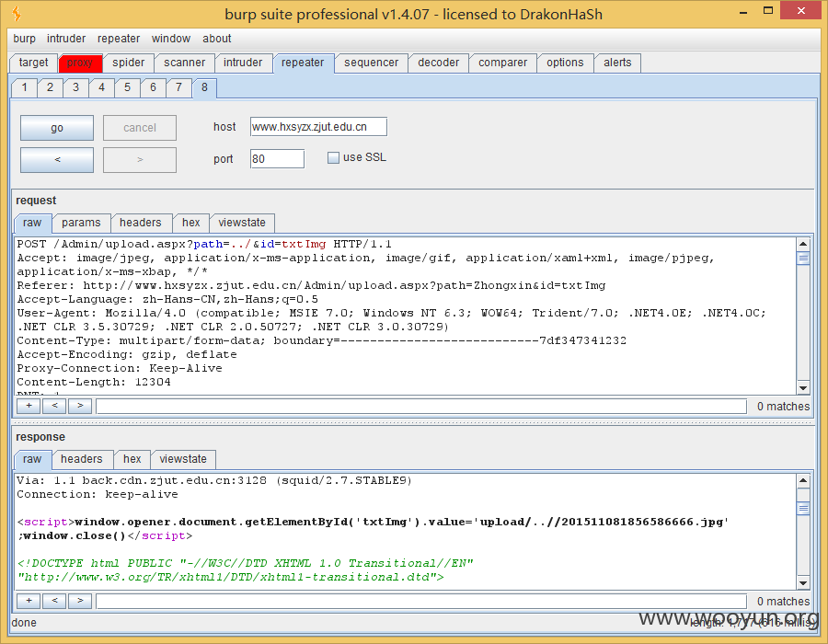
Task: Click the Content-Length: 12304 header line
Action: (x=94, y=382)
